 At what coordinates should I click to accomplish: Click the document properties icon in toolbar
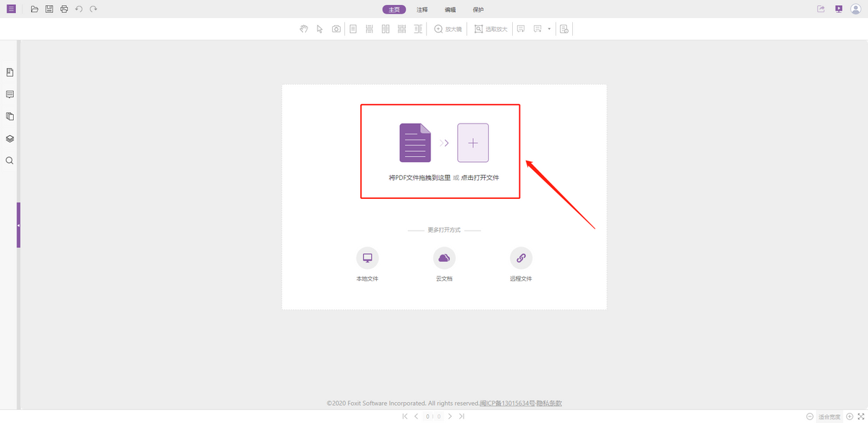tap(564, 29)
